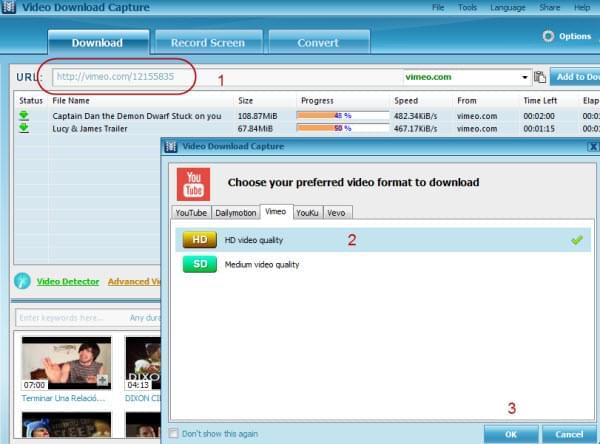600x444 pixels.
Task: Click the Options label in the header
Action: pos(575,36)
